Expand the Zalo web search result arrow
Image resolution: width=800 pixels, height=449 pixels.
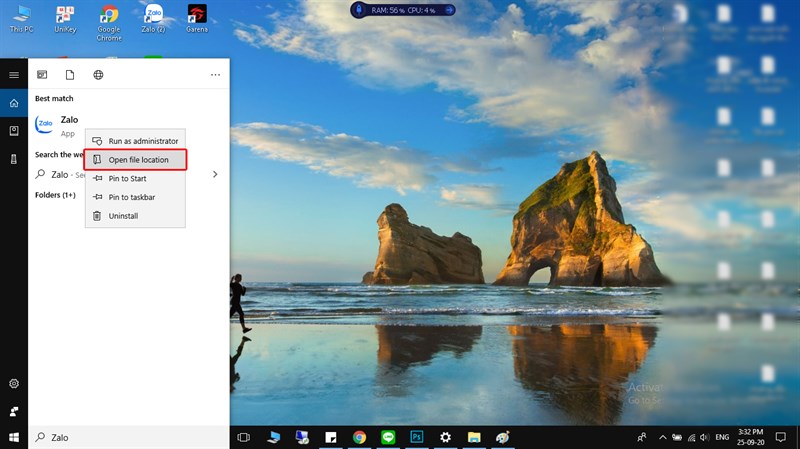tap(215, 174)
